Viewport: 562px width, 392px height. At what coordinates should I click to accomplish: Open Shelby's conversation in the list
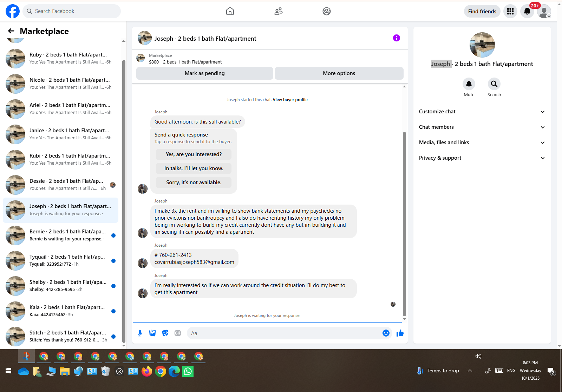point(60,286)
